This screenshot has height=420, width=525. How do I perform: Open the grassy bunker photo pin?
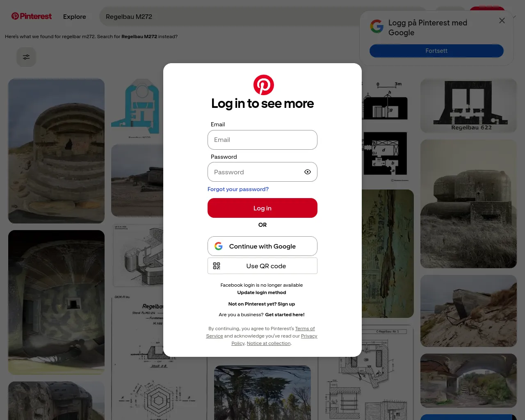tap(468, 204)
